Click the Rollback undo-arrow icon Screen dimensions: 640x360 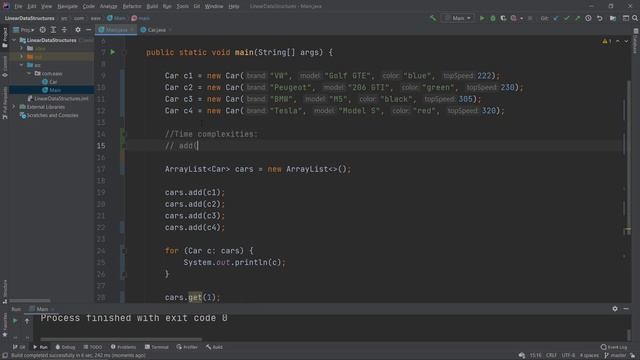[600, 18]
